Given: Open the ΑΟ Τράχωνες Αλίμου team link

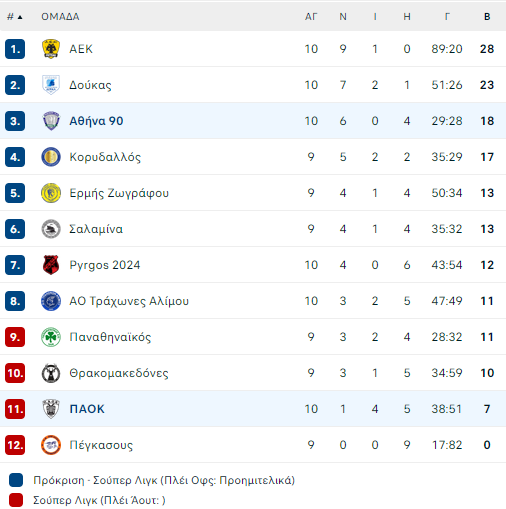Looking at the screenshot, I should (129, 301).
